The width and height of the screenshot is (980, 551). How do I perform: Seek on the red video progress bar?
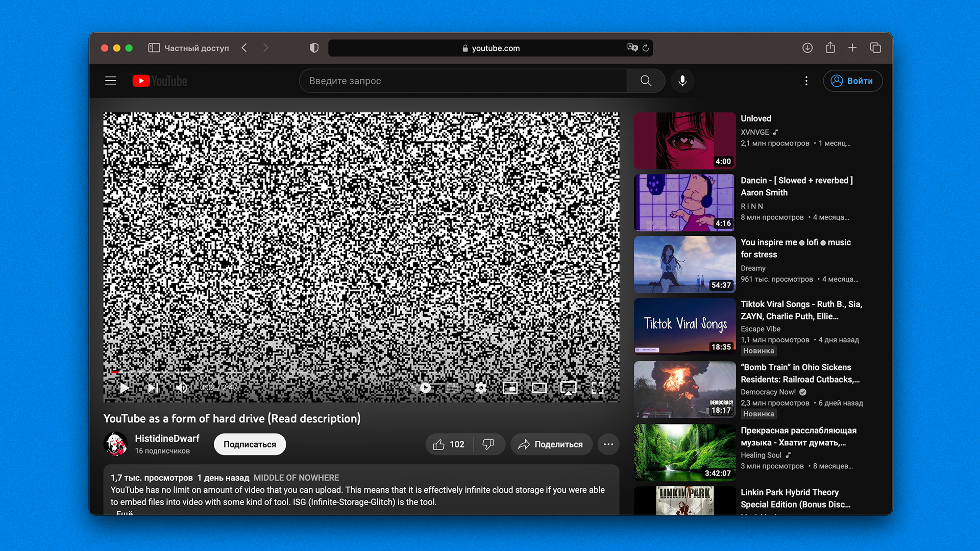(x=361, y=373)
